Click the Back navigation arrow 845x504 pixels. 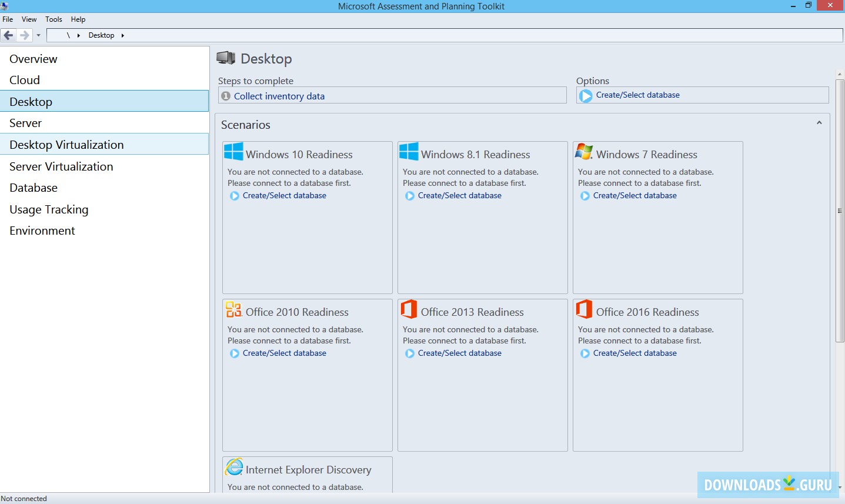point(8,35)
